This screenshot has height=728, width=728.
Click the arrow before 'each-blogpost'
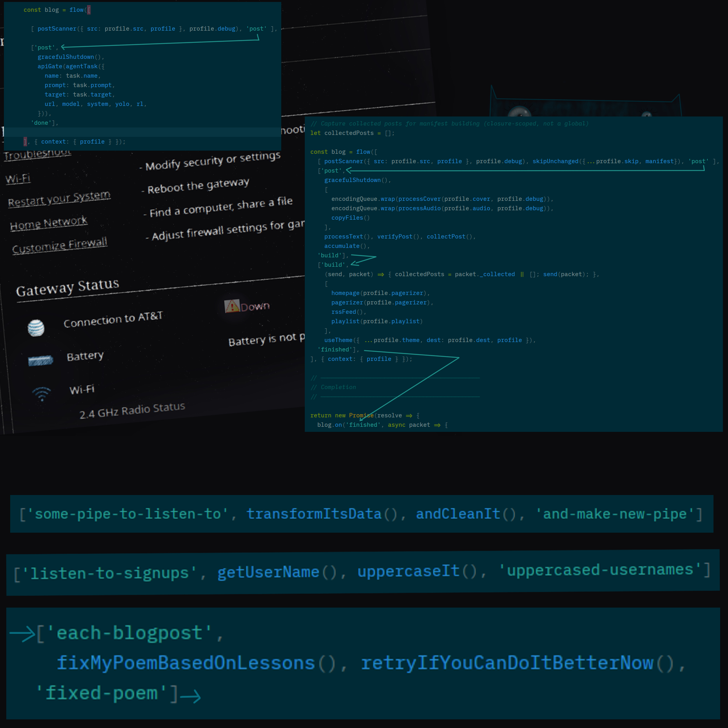click(22, 633)
